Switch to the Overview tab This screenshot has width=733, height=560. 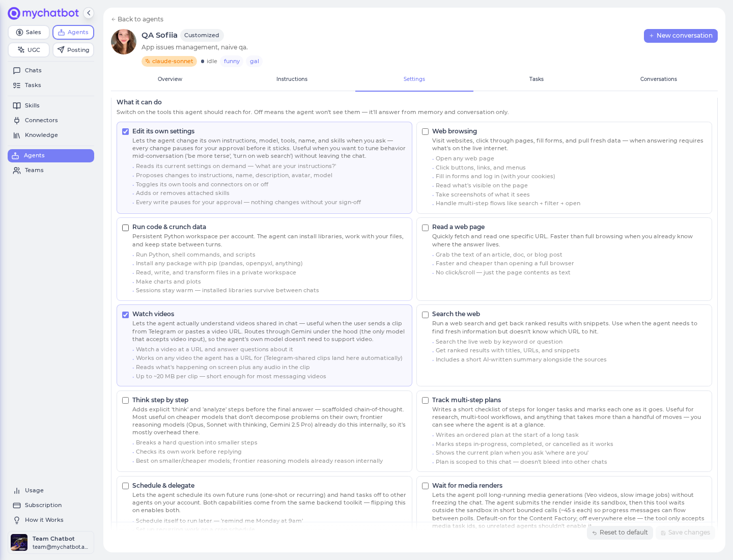point(170,79)
